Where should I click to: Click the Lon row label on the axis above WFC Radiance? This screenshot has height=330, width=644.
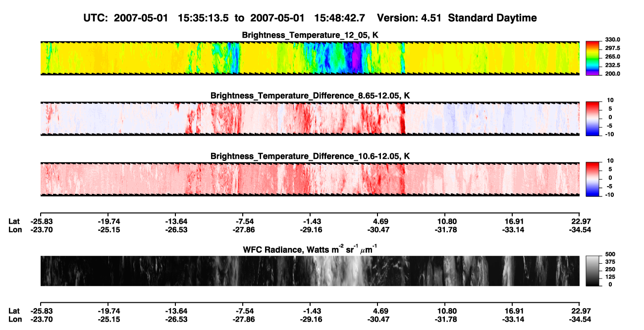pyautogui.click(x=14, y=230)
